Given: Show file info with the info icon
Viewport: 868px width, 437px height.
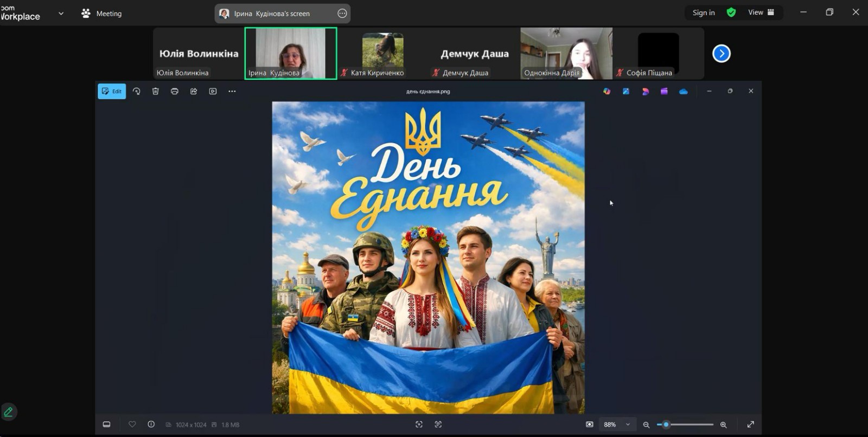Looking at the screenshot, I should click(x=151, y=425).
